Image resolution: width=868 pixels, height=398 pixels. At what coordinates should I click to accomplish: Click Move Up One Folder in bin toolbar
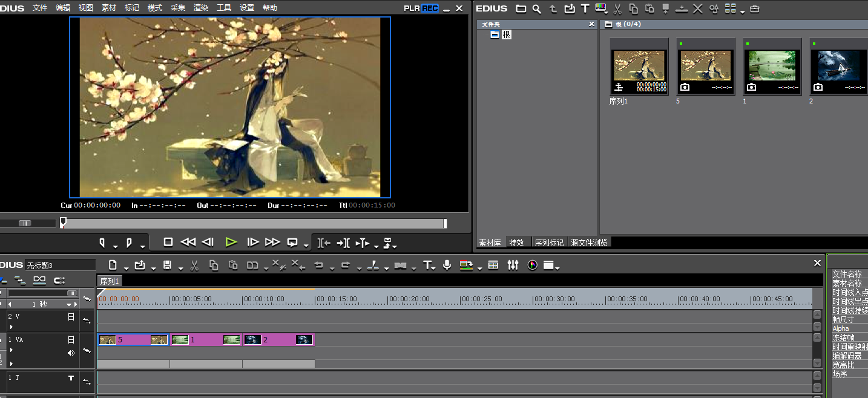click(553, 8)
